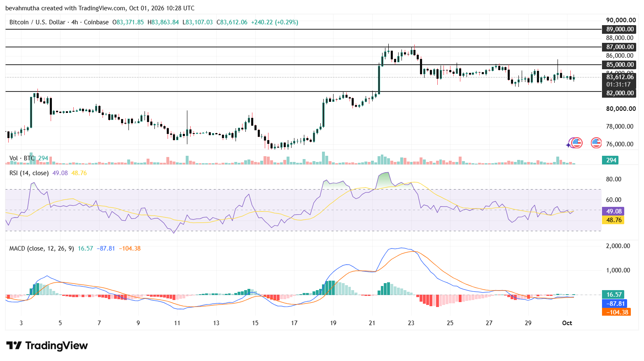
Task: Click the 2,000.00 label on the MACD scale
Action: (618, 246)
